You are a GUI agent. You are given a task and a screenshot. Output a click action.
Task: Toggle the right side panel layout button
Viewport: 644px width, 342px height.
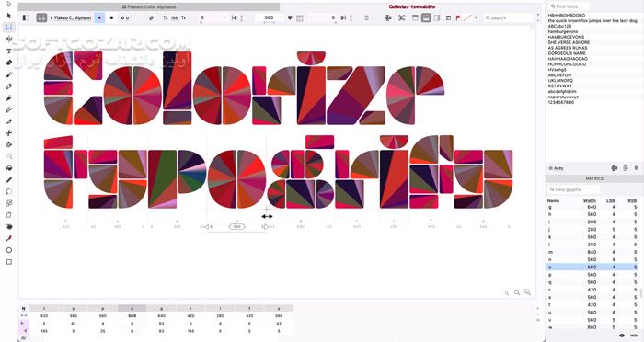click(x=437, y=18)
